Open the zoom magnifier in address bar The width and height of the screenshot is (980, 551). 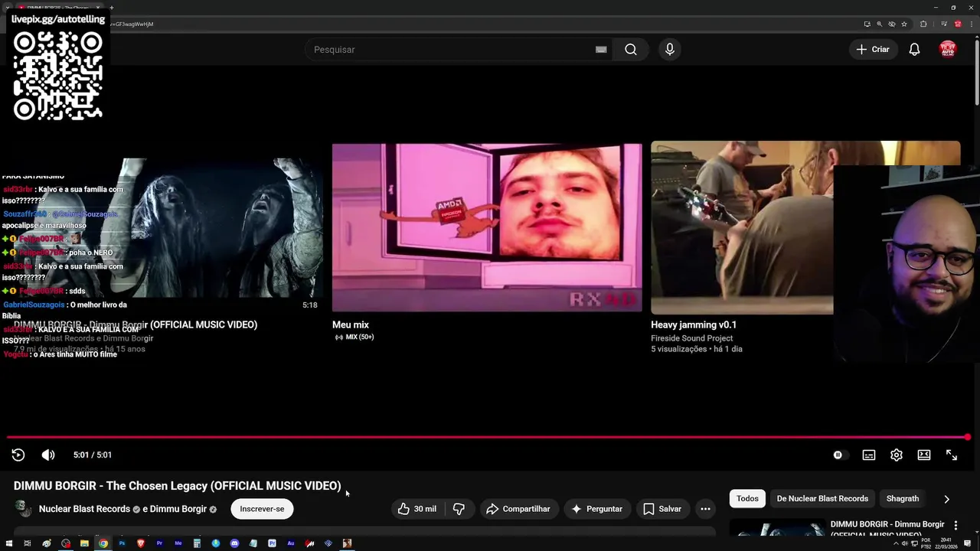click(x=880, y=24)
